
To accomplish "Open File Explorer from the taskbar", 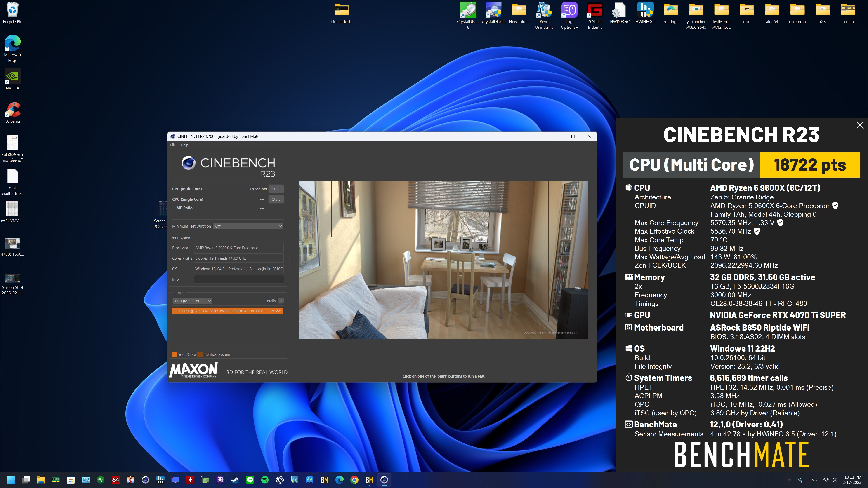I will coord(41,480).
